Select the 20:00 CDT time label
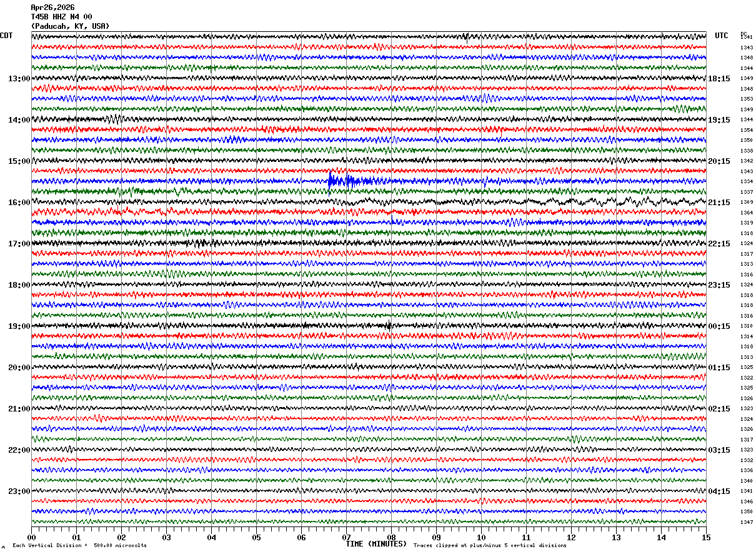 pyautogui.click(x=19, y=368)
